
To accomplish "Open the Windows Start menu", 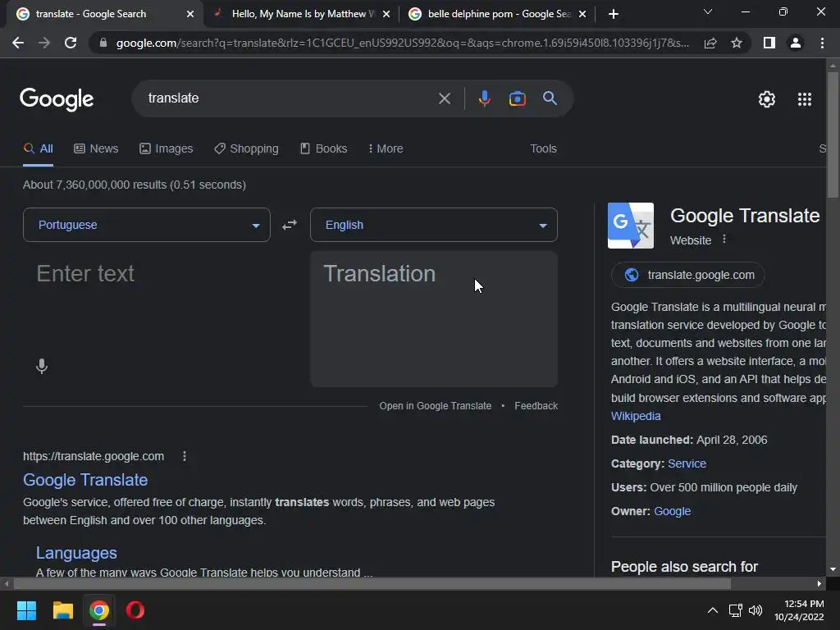I will 26,610.
